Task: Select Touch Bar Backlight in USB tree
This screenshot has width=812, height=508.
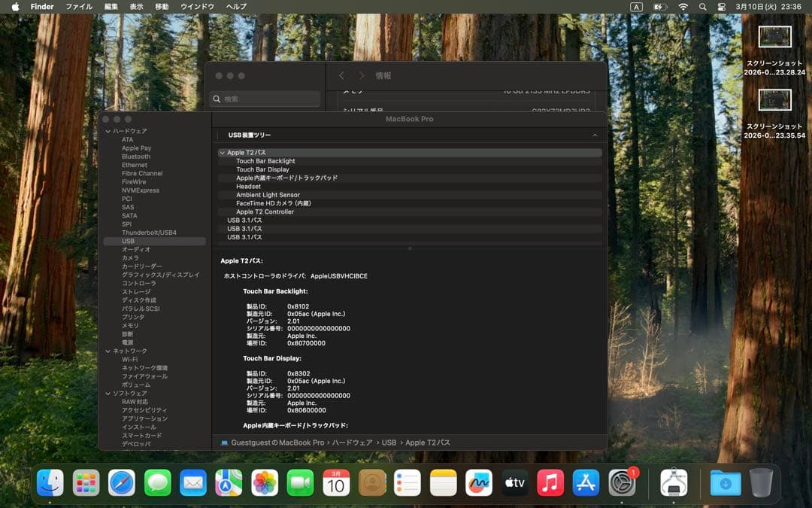Action: tap(410, 161)
